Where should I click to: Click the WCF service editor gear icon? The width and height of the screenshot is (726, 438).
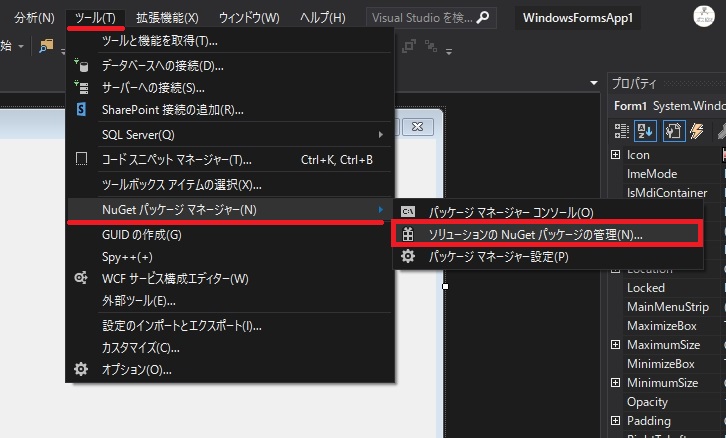pyautogui.click(x=81, y=278)
